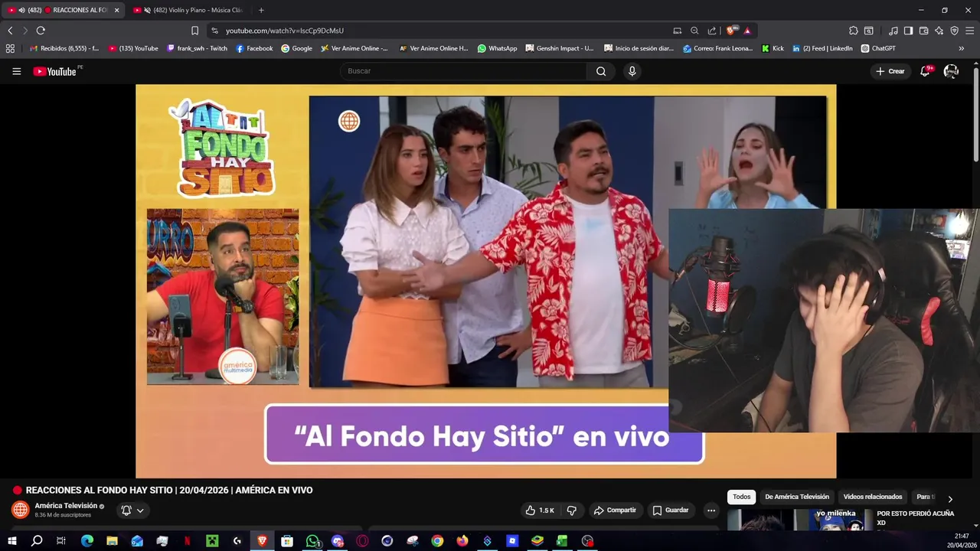Focus the Buscar search field
Screen dimensions: 980x551
(464, 71)
